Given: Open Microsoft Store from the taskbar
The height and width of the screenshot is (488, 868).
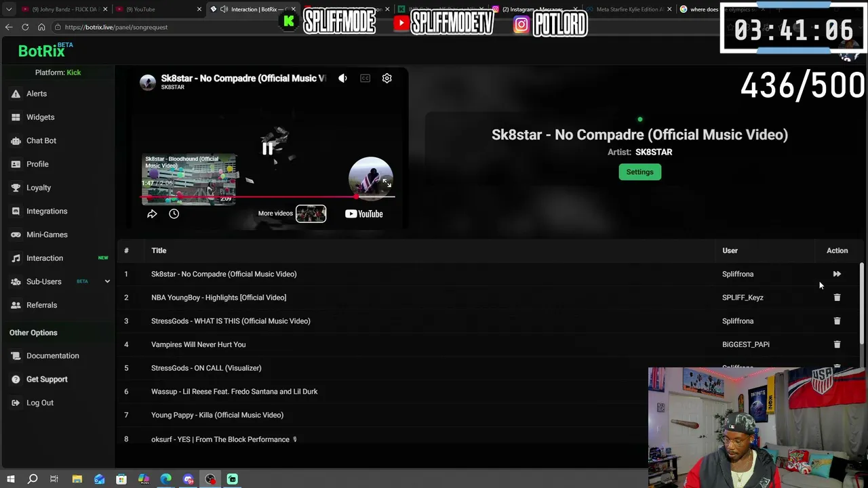Looking at the screenshot, I should [x=121, y=479].
